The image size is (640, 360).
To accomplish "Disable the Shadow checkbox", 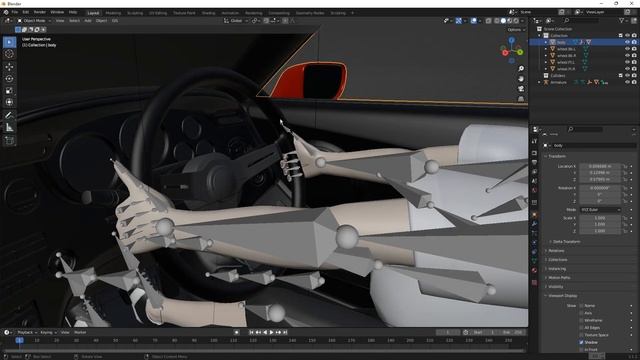I will click(x=581, y=342).
